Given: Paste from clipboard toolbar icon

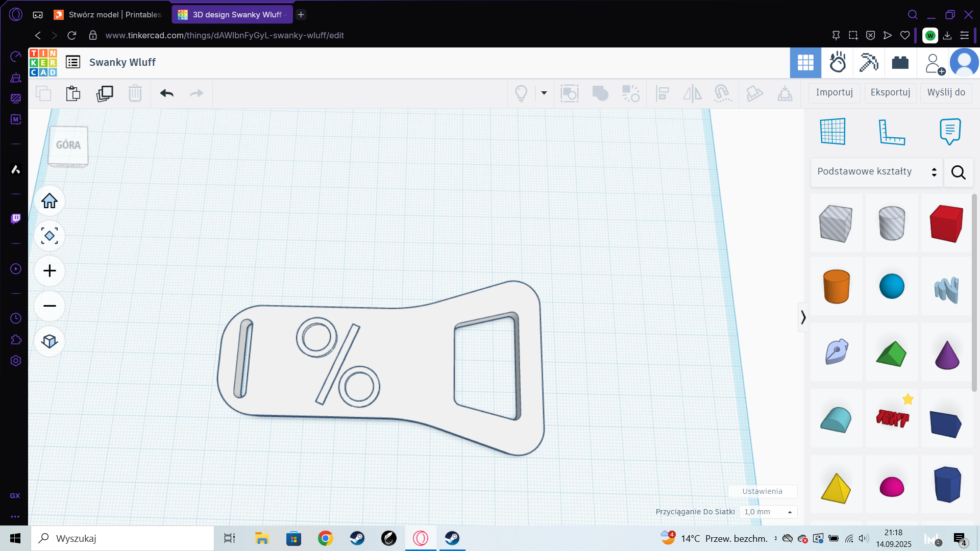Looking at the screenshot, I should [73, 93].
